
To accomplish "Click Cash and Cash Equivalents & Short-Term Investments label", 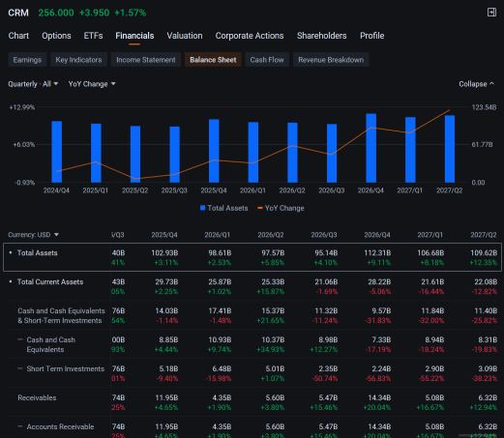I will [x=61, y=316].
